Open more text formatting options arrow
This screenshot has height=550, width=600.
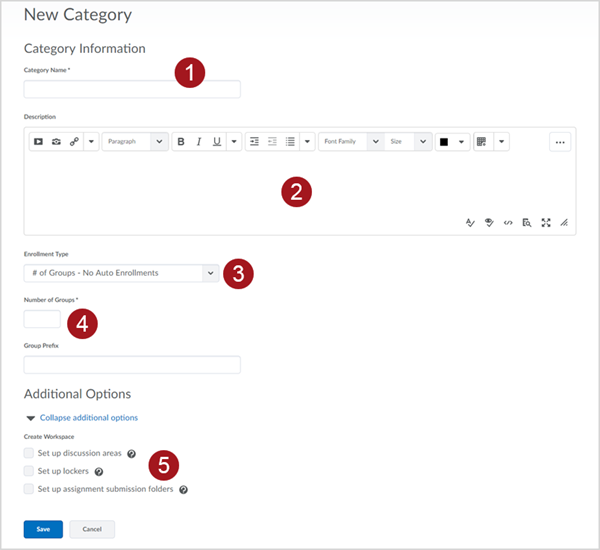click(234, 142)
